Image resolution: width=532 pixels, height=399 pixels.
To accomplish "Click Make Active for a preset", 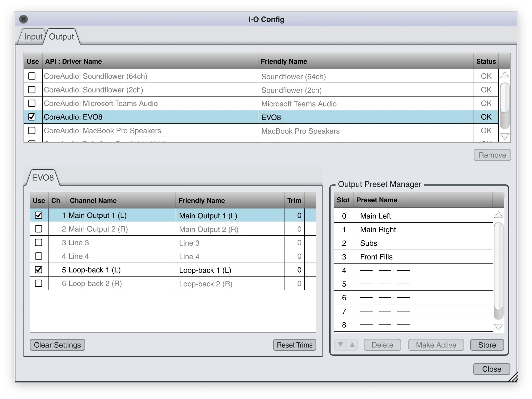I will (436, 345).
